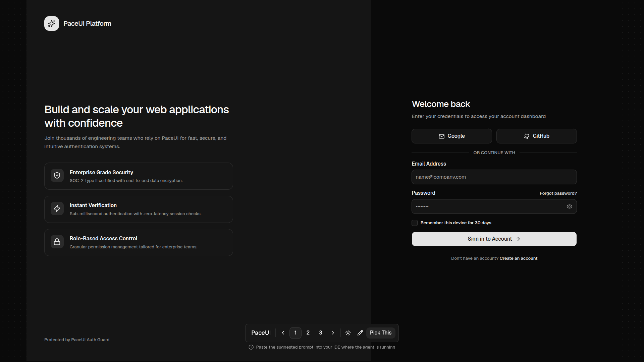Click the info icon beside paste prompt hint

coord(251,347)
